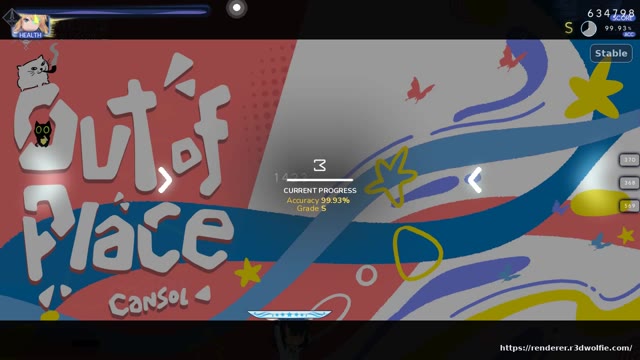
Task: Click the SCORE label tag
Action: pos(622,18)
